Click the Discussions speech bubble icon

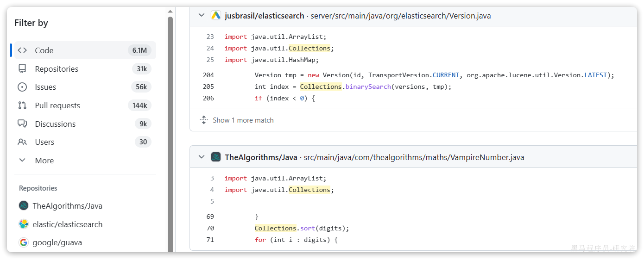click(x=22, y=124)
